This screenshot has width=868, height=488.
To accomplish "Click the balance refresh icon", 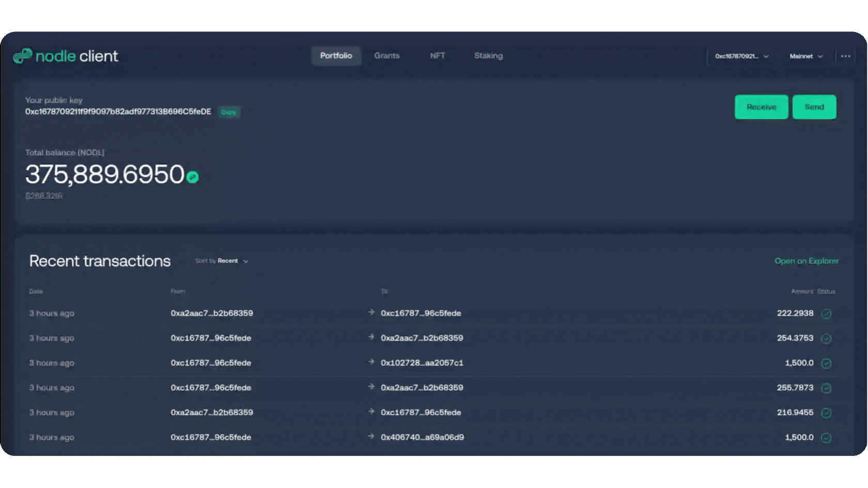I will (193, 177).
